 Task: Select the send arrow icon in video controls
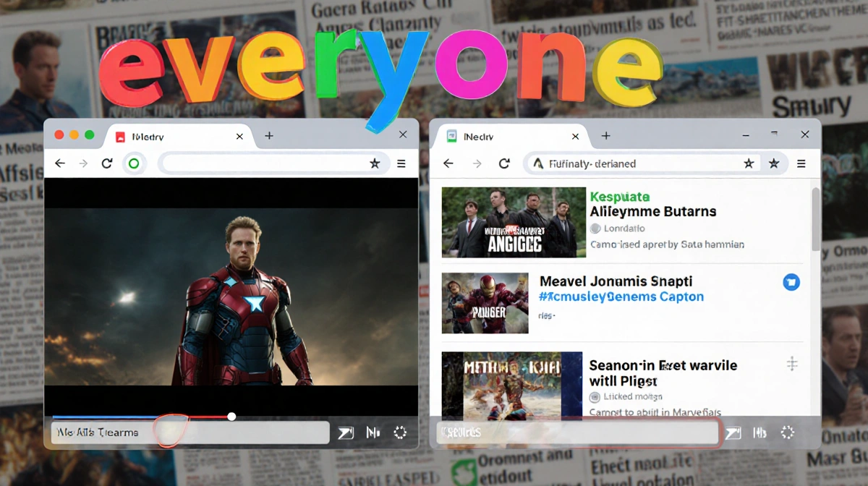point(345,432)
